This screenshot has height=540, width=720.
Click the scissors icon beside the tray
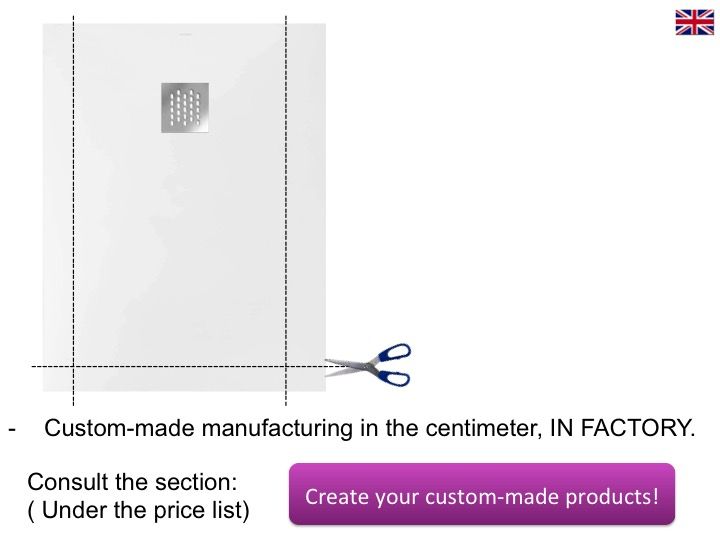[368, 365]
